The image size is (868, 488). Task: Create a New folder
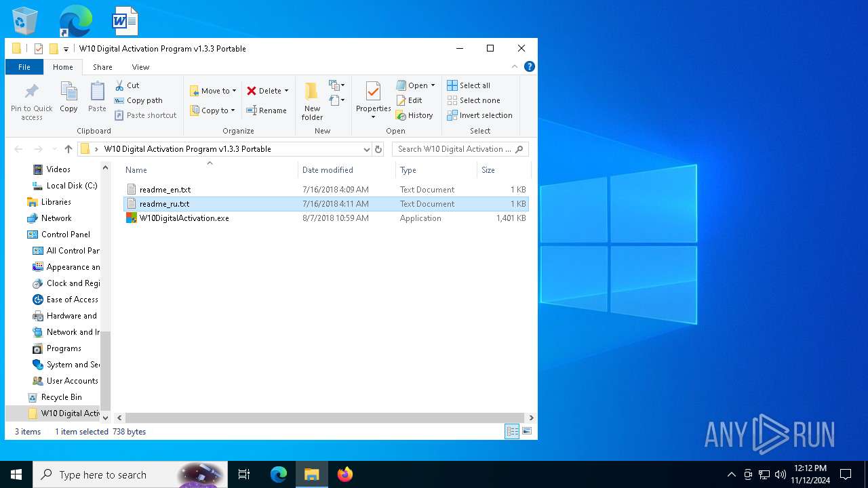(x=312, y=102)
